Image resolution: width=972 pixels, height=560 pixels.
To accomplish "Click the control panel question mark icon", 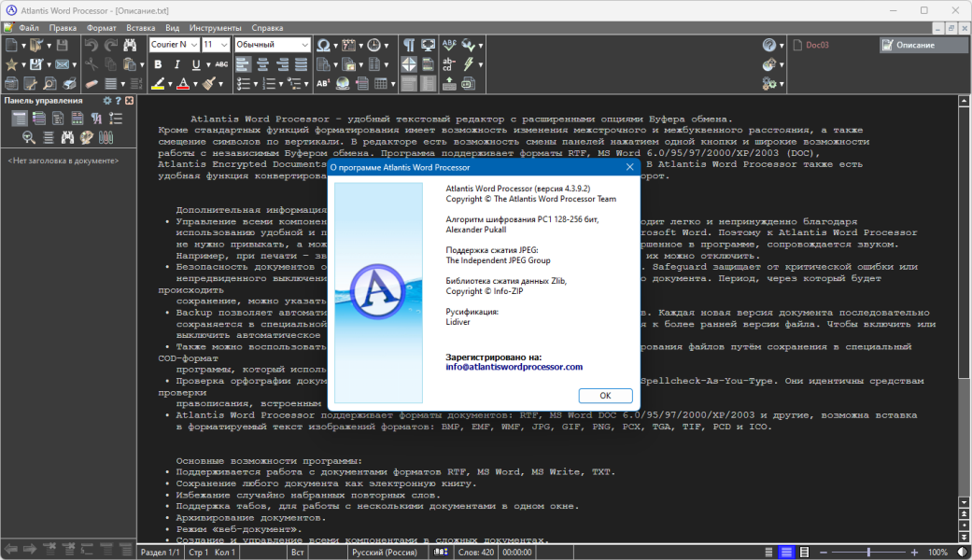I will [118, 101].
